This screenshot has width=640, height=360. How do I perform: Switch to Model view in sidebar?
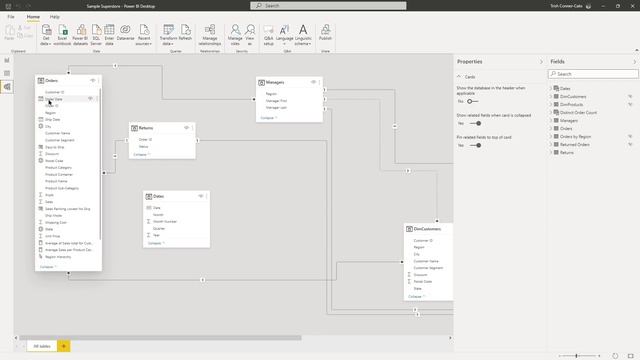[7, 87]
